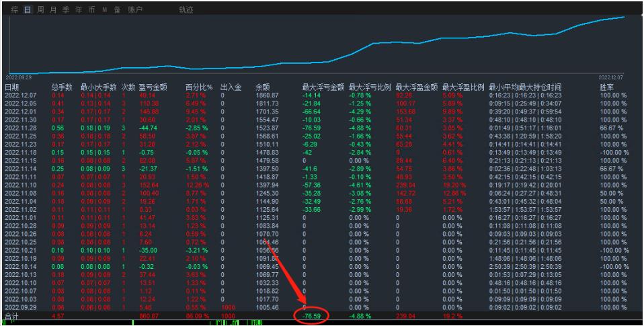Open the 季 quarterly tab
Viewport: 644px width, 326px height.
click(x=66, y=10)
